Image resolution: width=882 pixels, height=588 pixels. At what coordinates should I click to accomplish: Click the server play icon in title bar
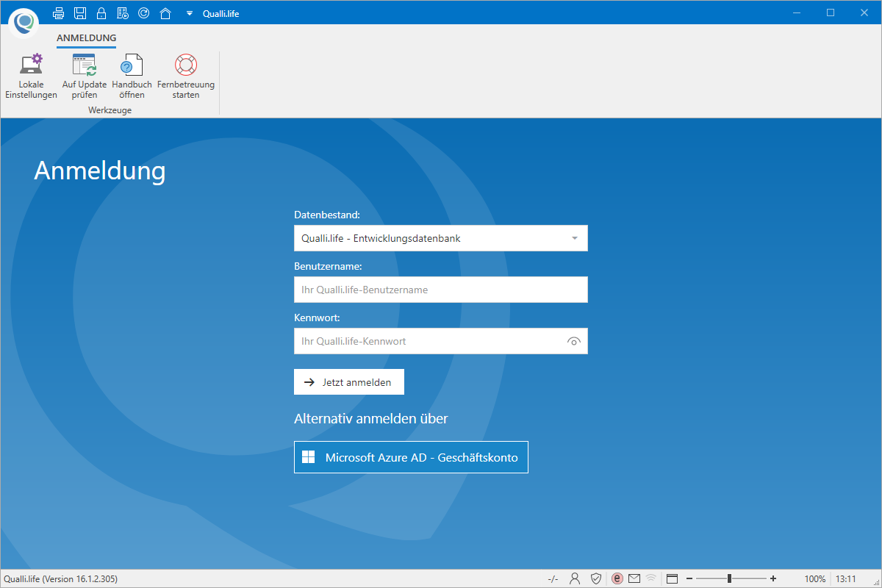tap(123, 12)
